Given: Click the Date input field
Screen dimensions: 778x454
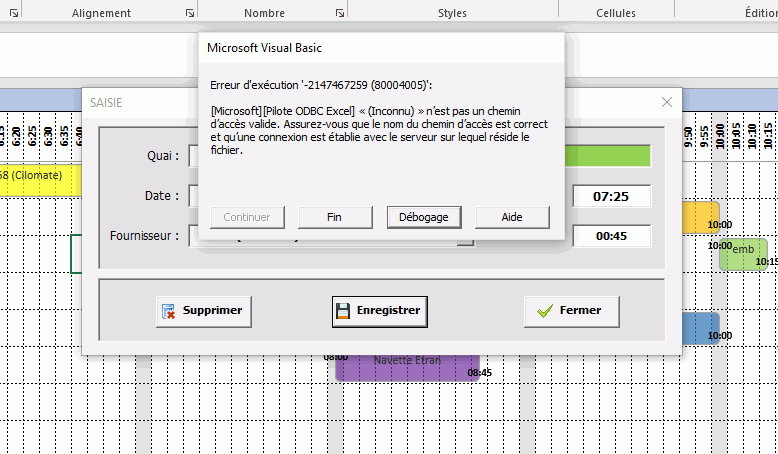Looking at the screenshot, I should click(194, 196).
